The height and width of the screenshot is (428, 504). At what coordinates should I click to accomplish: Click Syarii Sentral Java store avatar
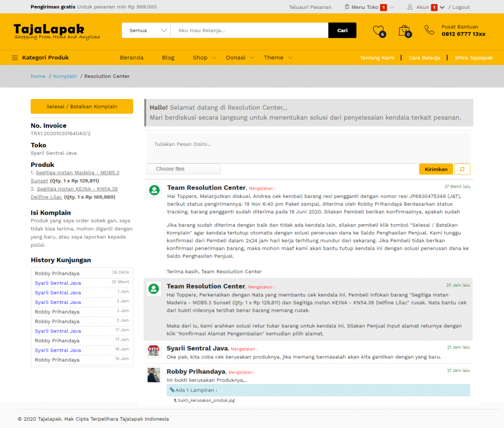click(154, 350)
